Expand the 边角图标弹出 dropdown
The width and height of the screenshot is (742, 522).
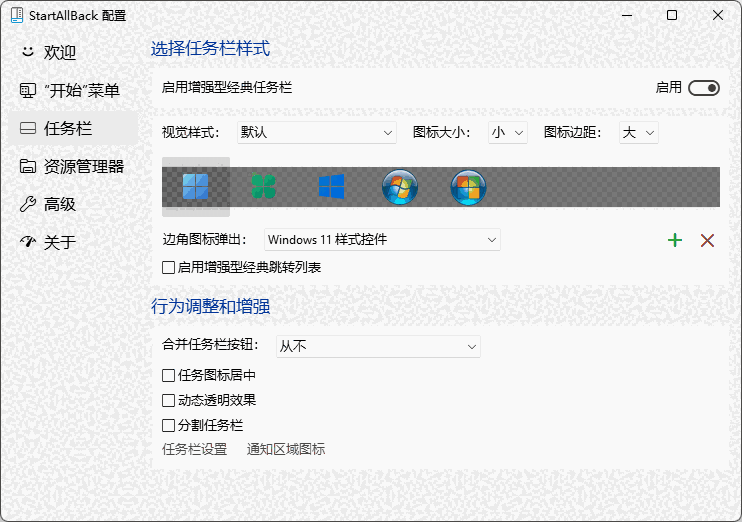(382, 240)
